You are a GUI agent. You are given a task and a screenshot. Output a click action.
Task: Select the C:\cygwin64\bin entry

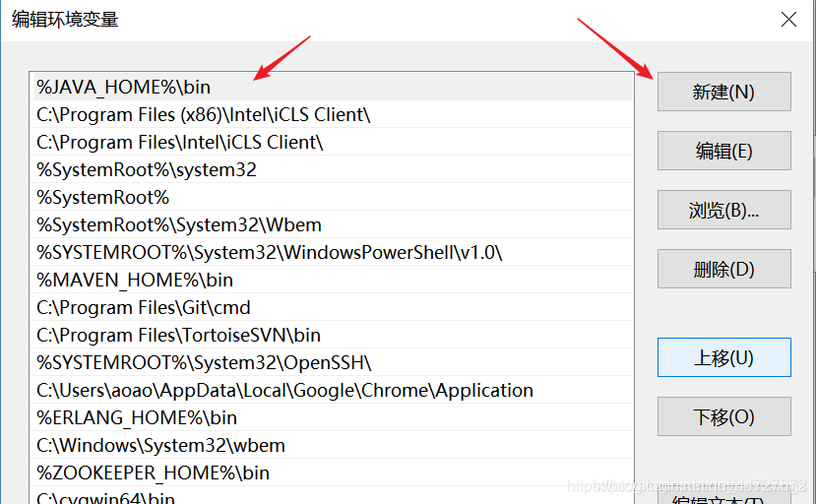pyautogui.click(x=332, y=496)
